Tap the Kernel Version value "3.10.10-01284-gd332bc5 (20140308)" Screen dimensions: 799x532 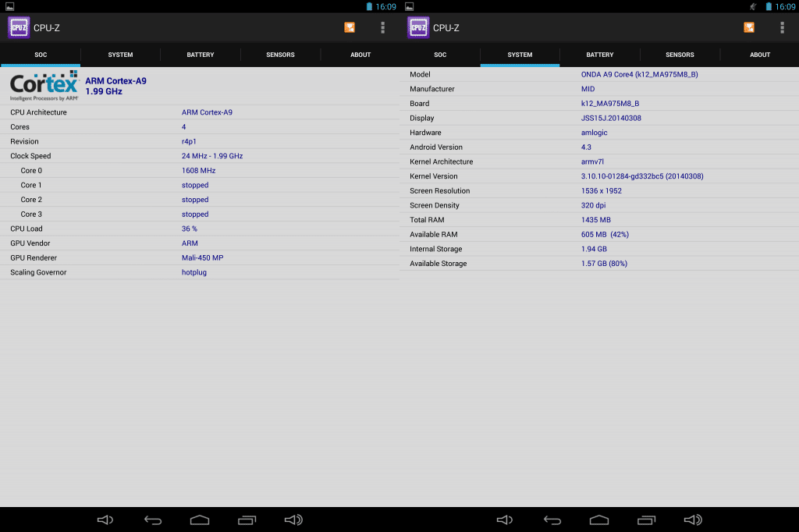click(642, 176)
